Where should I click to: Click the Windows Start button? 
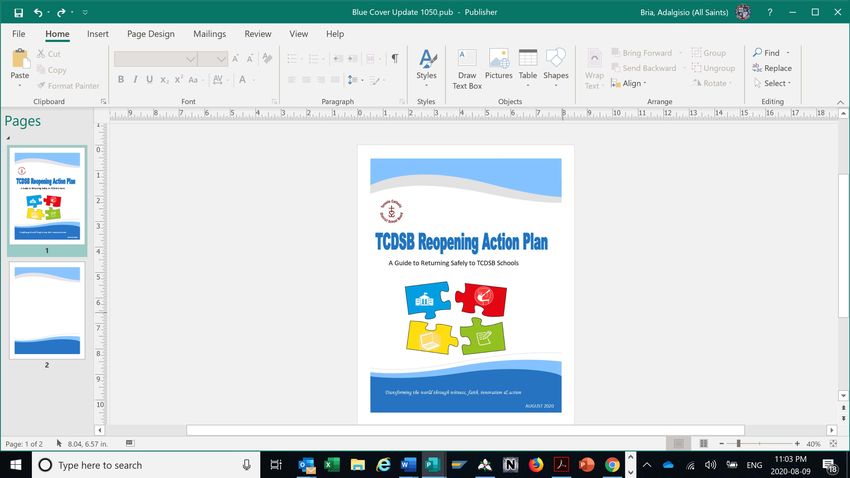point(16,464)
